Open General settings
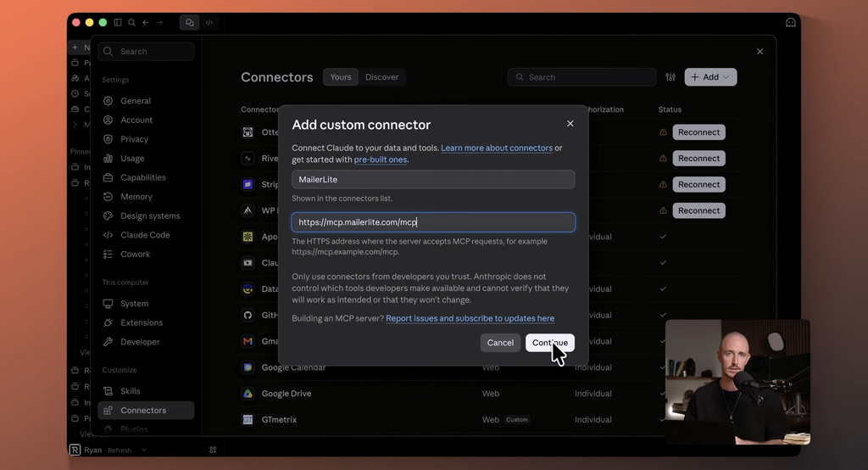This screenshot has height=470, width=868. (146, 101)
